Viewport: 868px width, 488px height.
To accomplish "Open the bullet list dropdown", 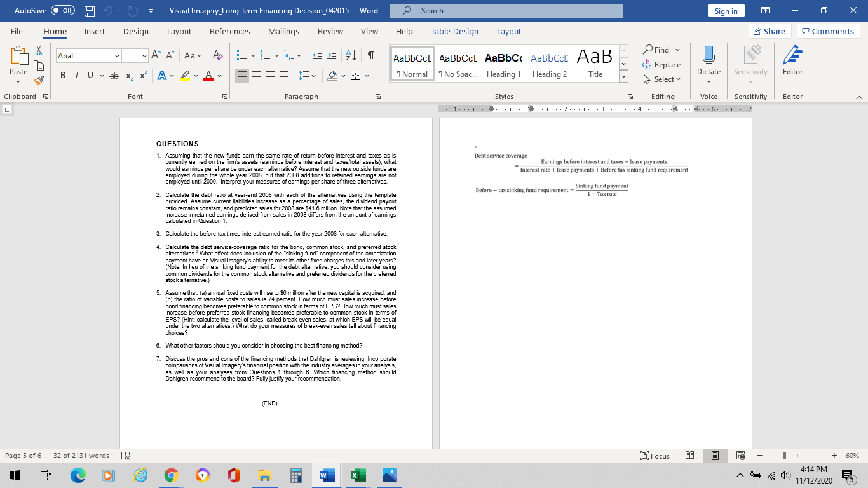I will (x=253, y=56).
